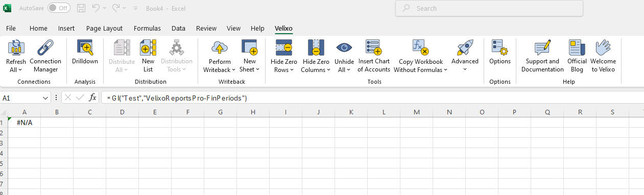Open the Insert Chart of Accounts tool
Viewport: 644px width, 195px height.
pyautogui.click(x=374, y=56)
